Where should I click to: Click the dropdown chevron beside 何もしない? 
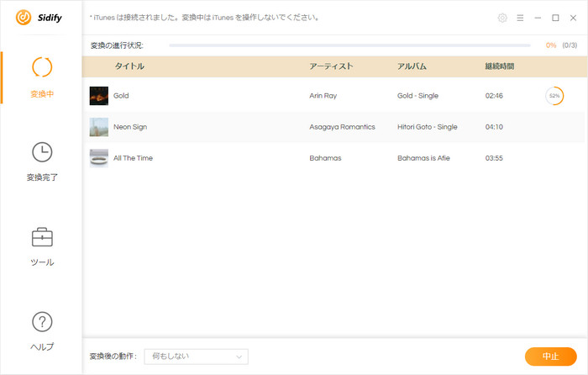tap(239, 357)
